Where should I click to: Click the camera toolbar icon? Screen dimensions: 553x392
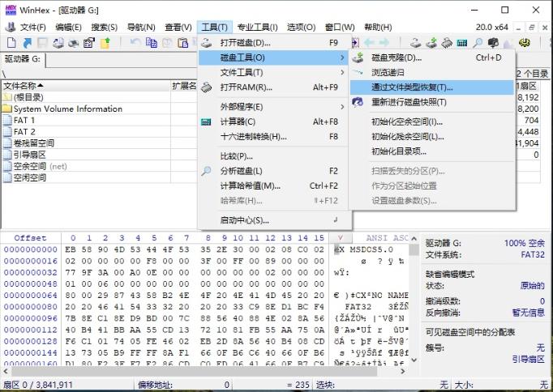coord(493,43)
